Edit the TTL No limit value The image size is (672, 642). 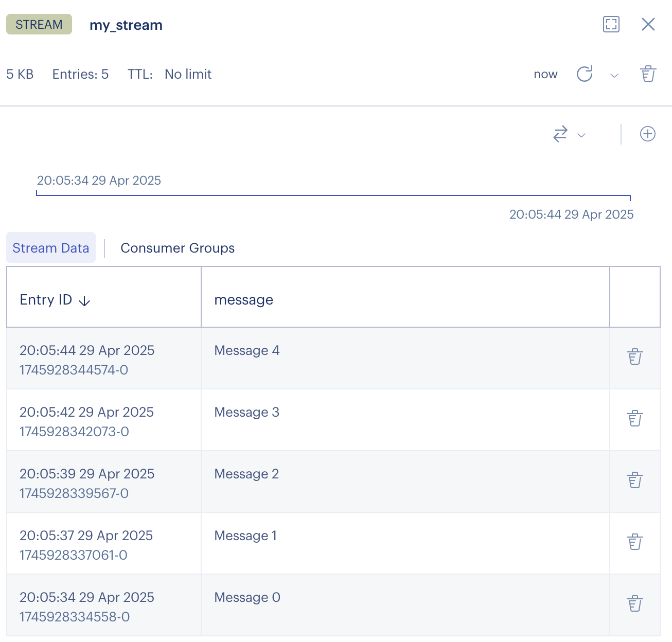[x=188, y=75]
